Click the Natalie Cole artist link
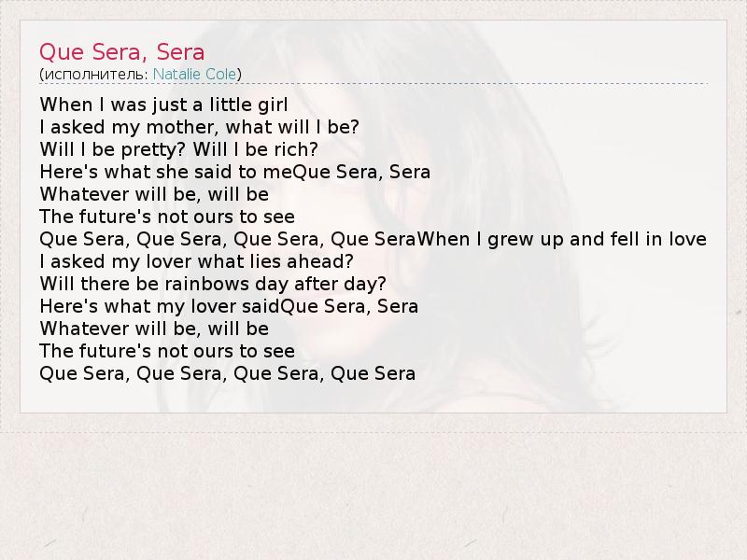Viewport: 747px width, 560px height. click(x=194, y=73)
